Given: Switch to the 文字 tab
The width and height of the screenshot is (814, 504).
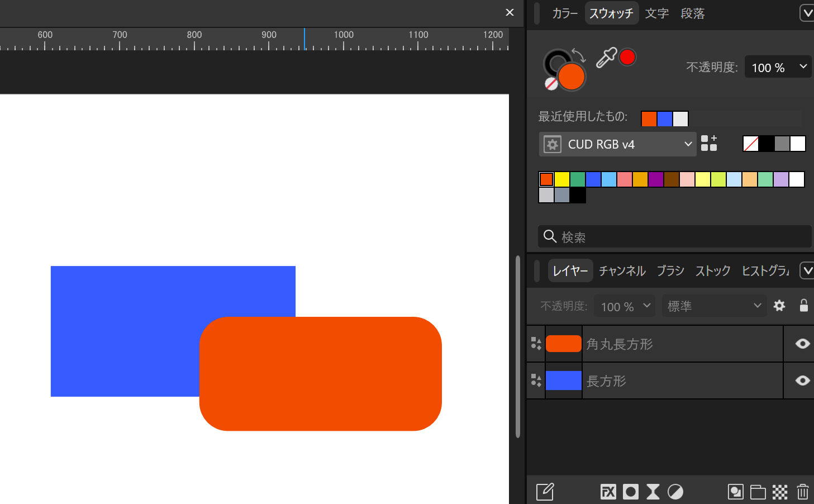Looking at the screenshot, I should [x=657, y=13].
